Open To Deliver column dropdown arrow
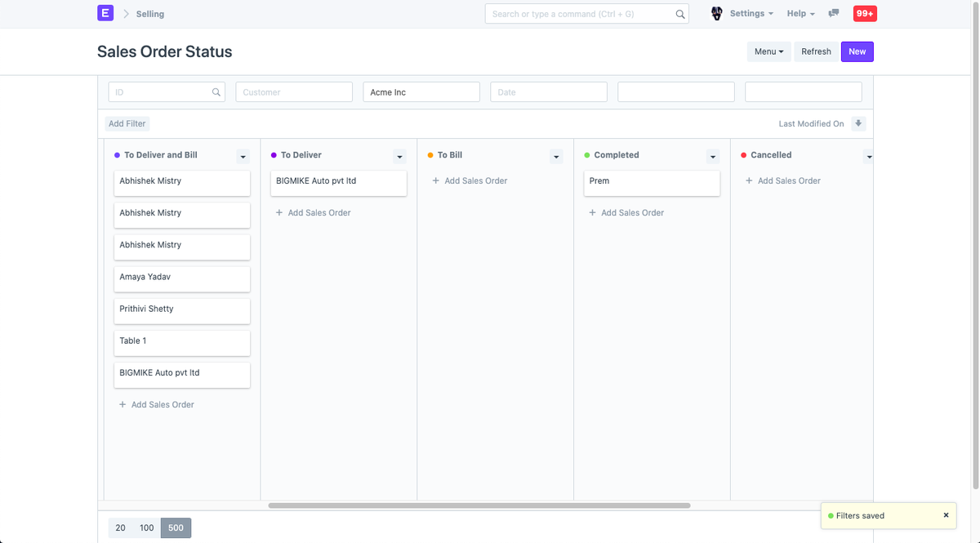Viewport: 980px width, 543px height. (x=399, y=157)
